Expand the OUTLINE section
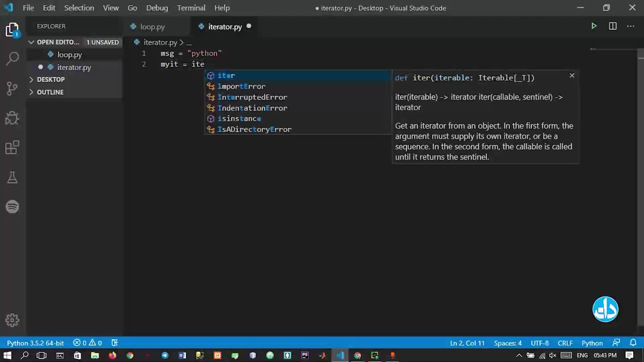644x362 pixels. pyautogui.click(x=50, y=92)
